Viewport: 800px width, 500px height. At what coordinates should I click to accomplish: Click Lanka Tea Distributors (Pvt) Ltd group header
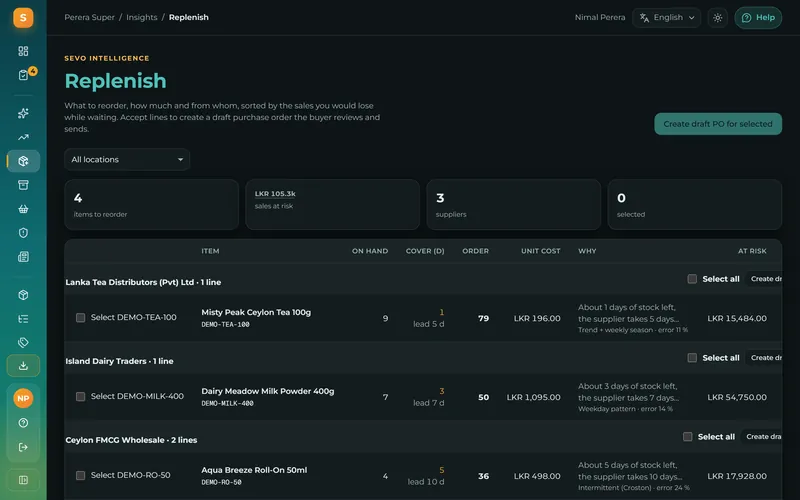click(143, 282)
